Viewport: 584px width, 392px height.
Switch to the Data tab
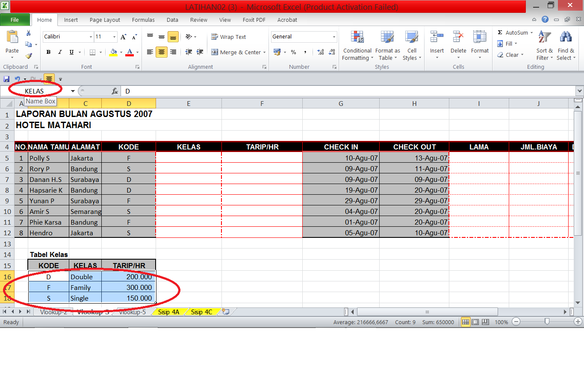pos(172,20)
